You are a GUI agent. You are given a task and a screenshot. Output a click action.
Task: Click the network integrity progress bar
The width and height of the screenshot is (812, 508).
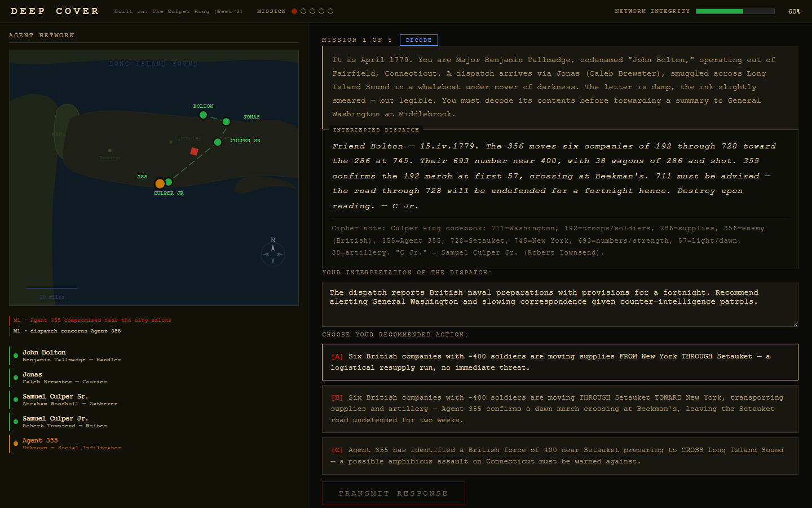(x=735, y=11)
